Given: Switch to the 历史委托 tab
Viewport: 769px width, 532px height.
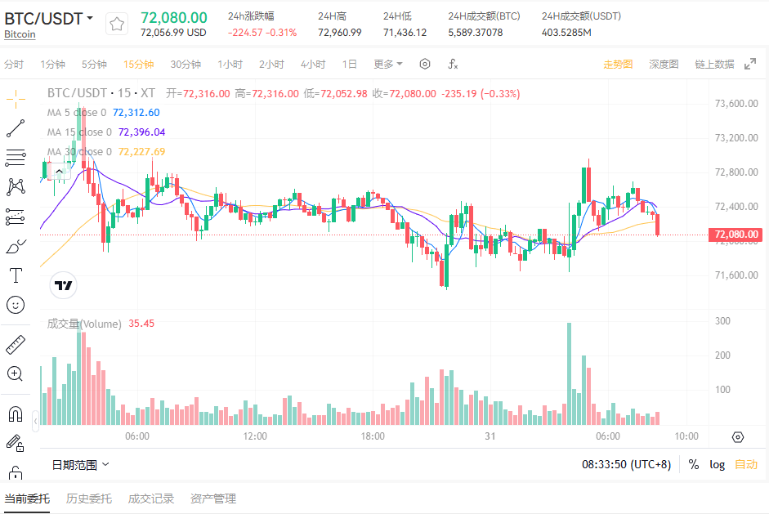Looking at the screenshot, I should coord(89,498).
